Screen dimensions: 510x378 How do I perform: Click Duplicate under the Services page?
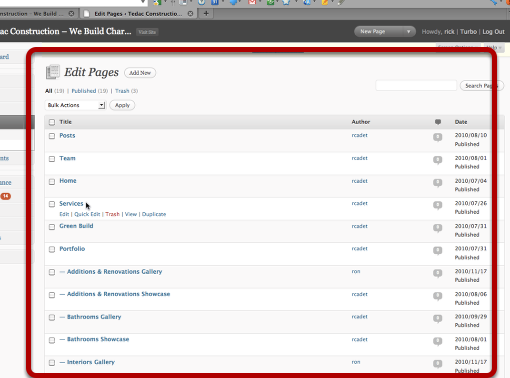(x=154, y=214)
